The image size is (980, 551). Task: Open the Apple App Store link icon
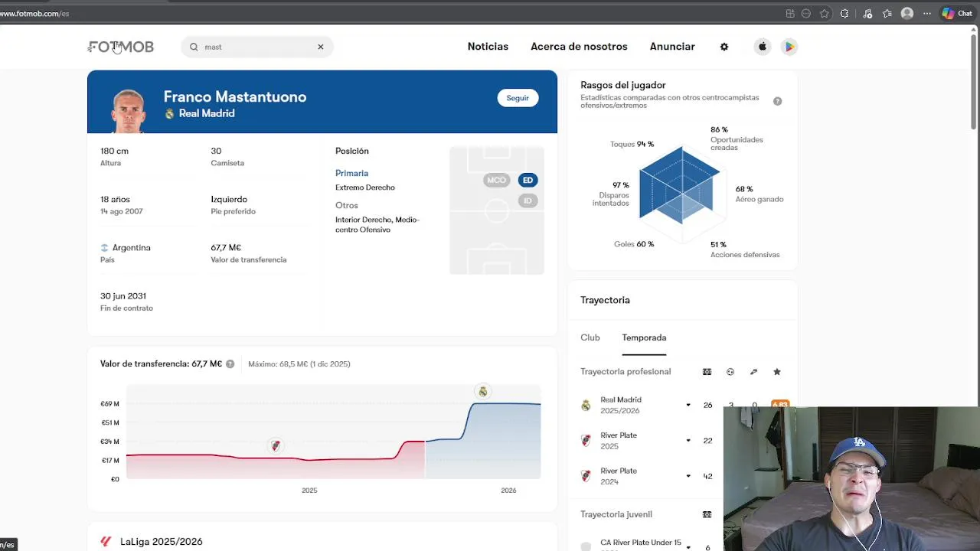tap(763, 47)
